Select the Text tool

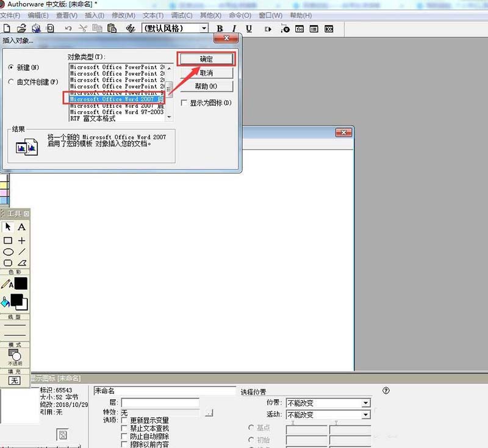[21, 226]
